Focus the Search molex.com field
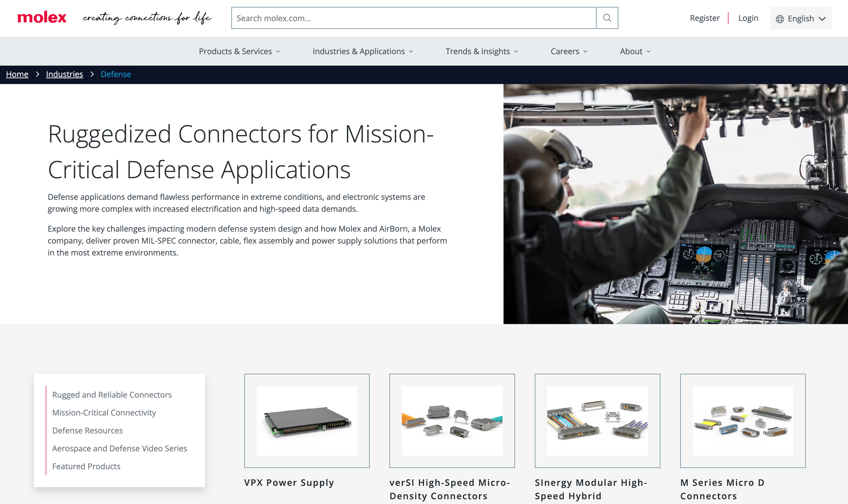The height and width of the screenshot is (504, 848). [x=413, y=18]
